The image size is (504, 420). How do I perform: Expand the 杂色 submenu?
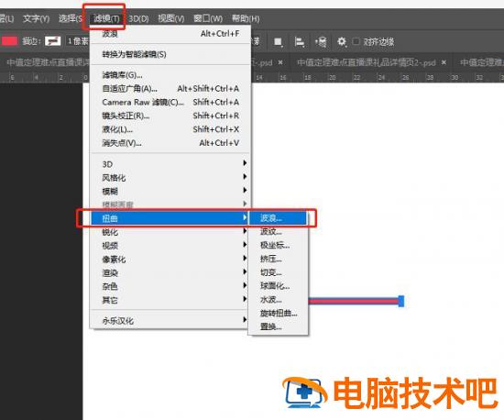170,286
